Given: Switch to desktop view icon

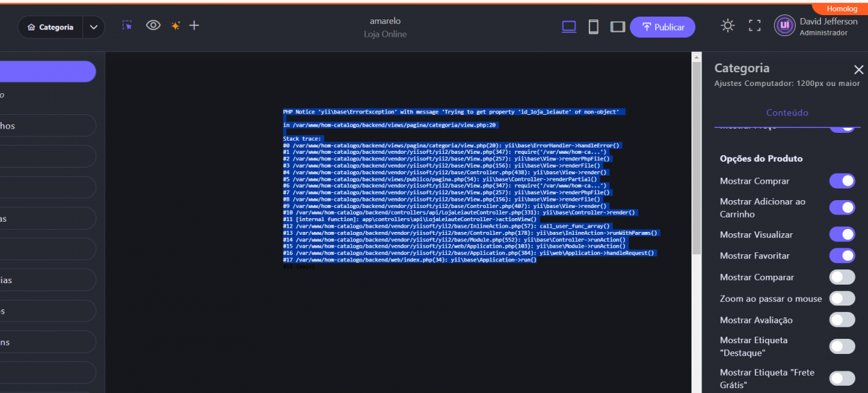Looking at the screenshot, I should point(569,27).
